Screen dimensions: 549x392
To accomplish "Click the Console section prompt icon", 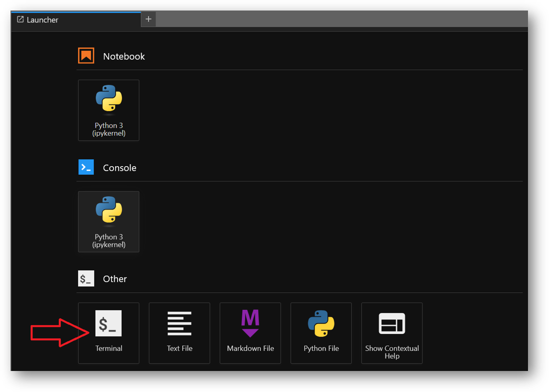I will pos(86,167).
